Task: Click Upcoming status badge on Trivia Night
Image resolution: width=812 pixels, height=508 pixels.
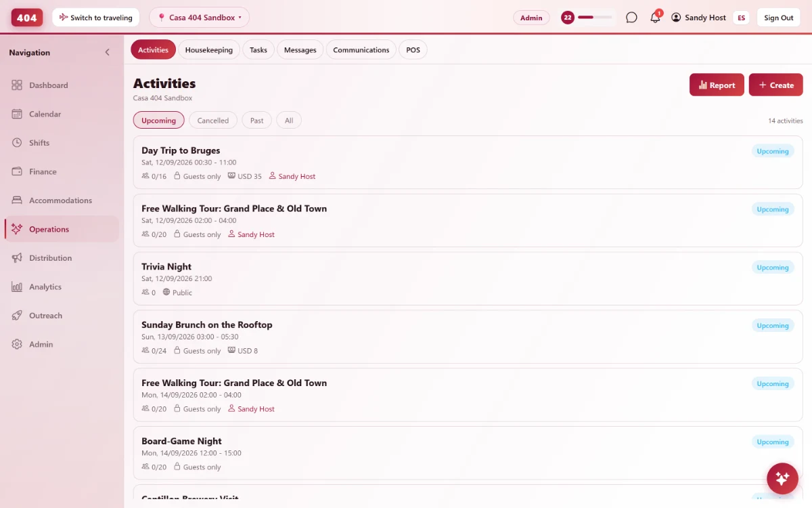Action: [x=773, y=268]
